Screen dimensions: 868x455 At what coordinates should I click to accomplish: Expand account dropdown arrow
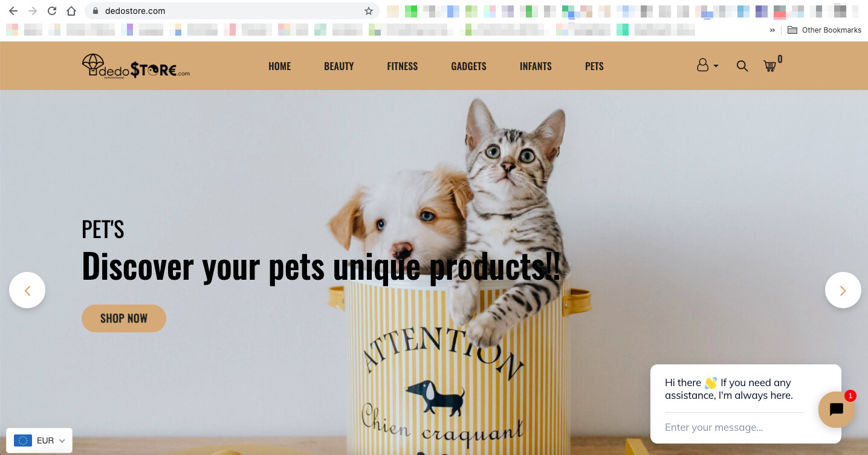[716, 66]
